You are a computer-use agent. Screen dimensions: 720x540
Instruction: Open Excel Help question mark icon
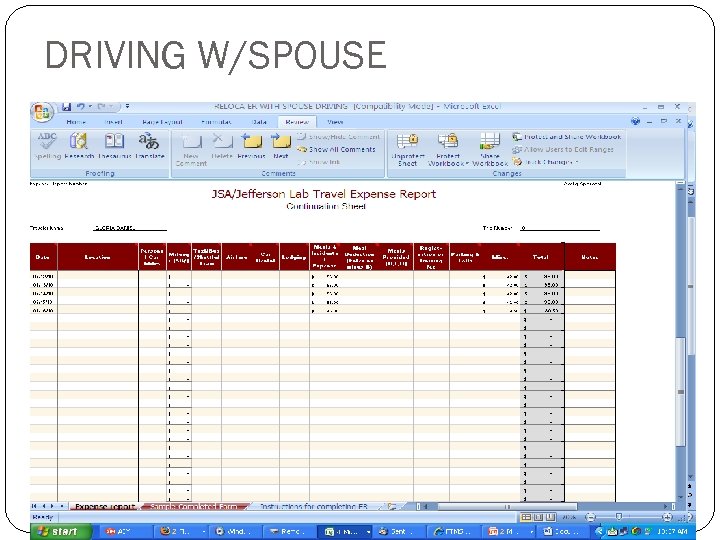636,121
